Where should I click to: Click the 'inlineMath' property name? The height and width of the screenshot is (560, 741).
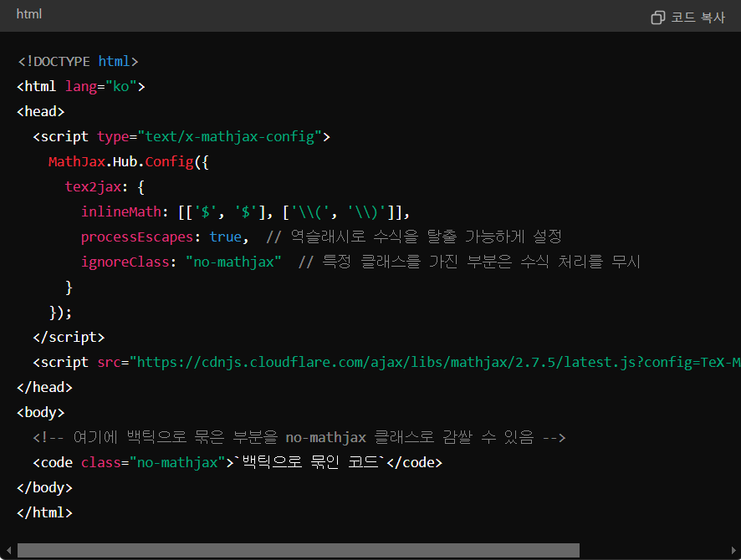121,211
